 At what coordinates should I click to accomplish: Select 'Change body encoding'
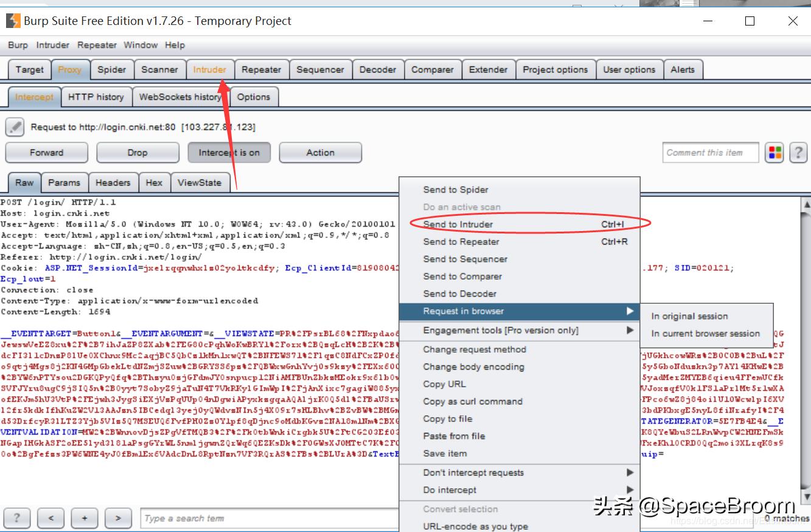click(x=520, y=367)
